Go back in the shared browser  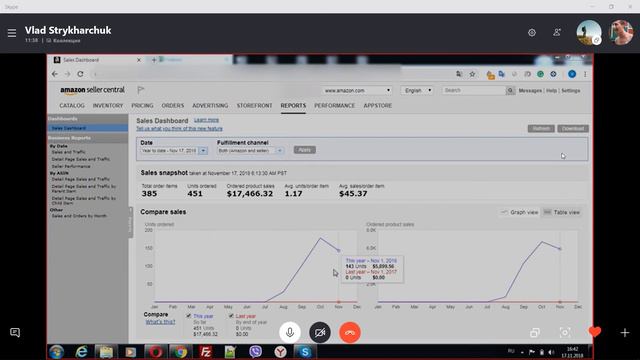tap(55, 74)
